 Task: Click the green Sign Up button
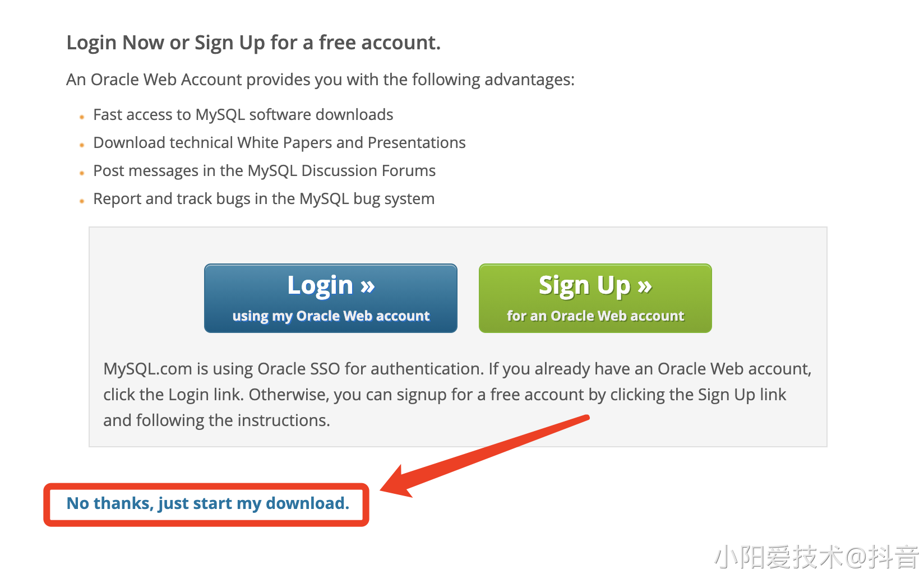pyautogui.click(x=595, y=298)
